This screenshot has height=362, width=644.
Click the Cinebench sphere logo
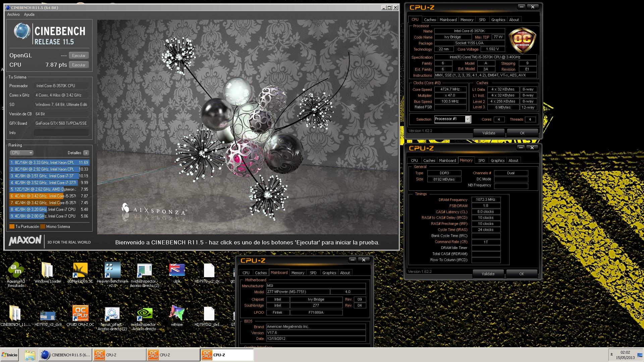(x=22, y=32)
